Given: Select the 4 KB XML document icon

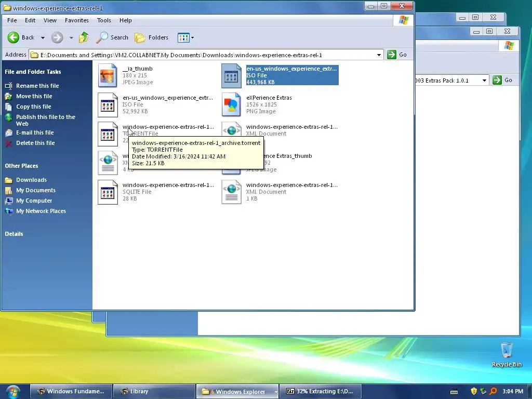Looking at the screenshot, I should pos(108,163).
